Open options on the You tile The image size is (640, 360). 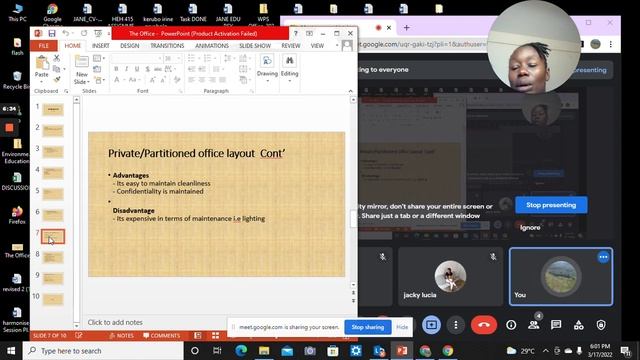(x=603, y=257)
